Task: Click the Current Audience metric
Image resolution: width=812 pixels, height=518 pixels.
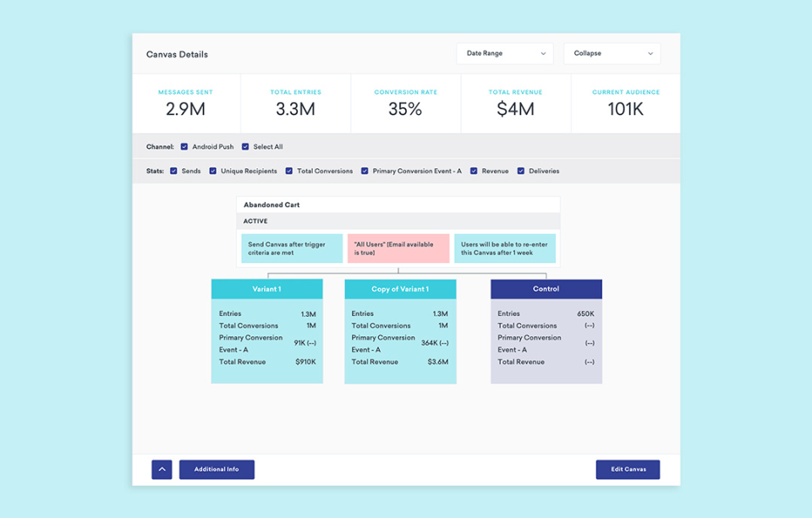Action: click(625, 100)
